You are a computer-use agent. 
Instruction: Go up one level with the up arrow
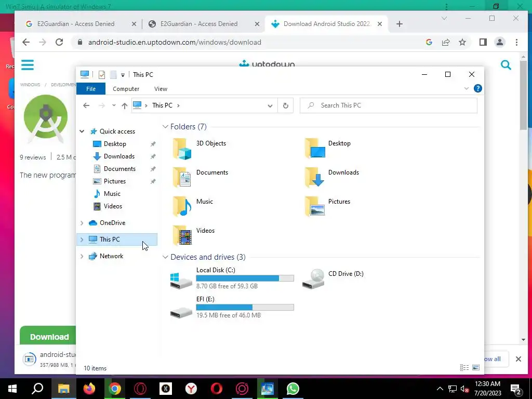pyautogui.click(x=125, y=105)
